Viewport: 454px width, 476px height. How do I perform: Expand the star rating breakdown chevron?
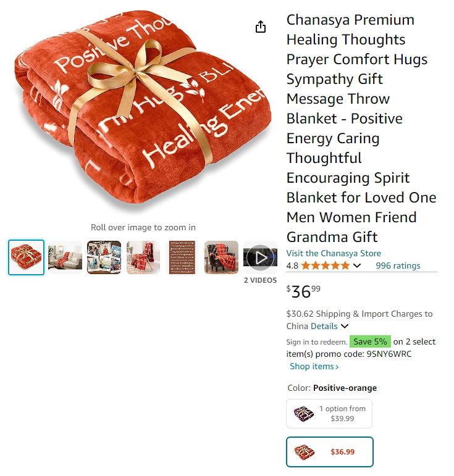pos(357,266)
